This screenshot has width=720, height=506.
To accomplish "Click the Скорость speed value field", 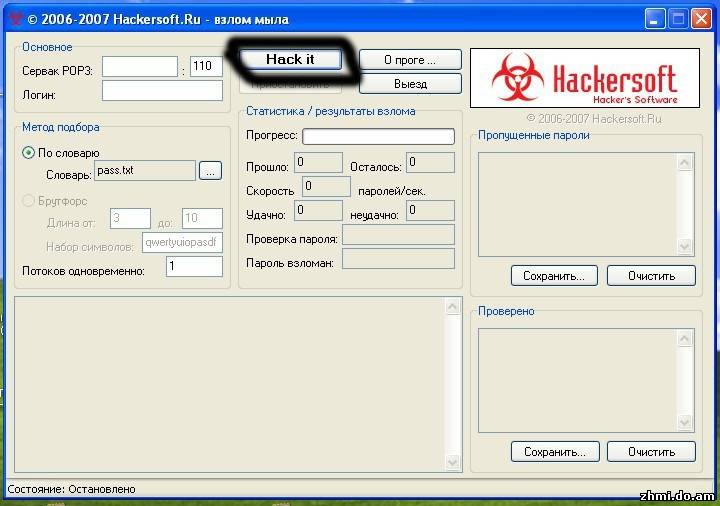I will tap(326, 186).
